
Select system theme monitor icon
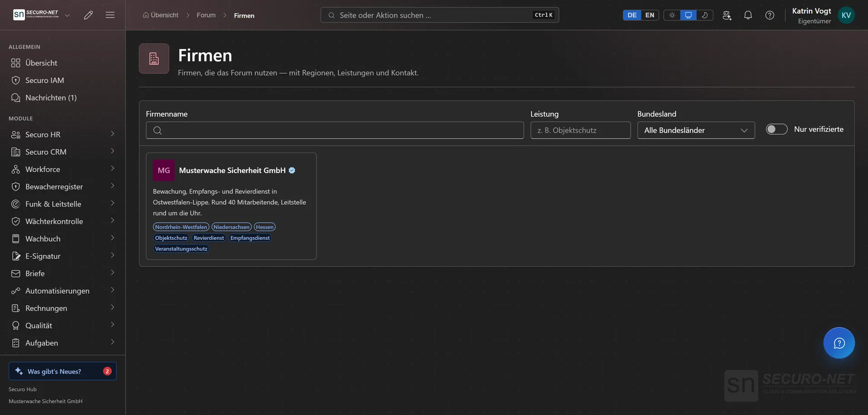point(688,15)
